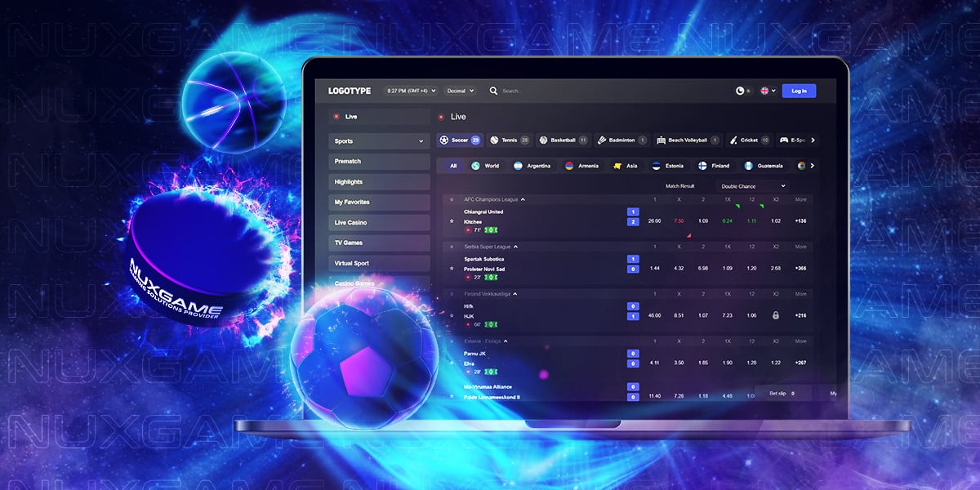Click the LOGOTYPE site logo

(x=350, y=91)
